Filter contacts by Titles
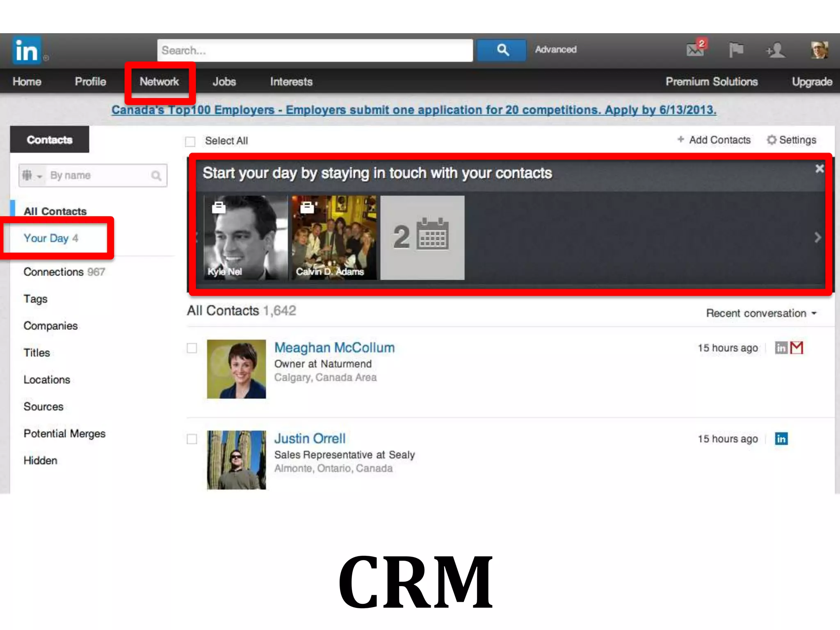The image size is (840, 630). click(x=37, y=353)
